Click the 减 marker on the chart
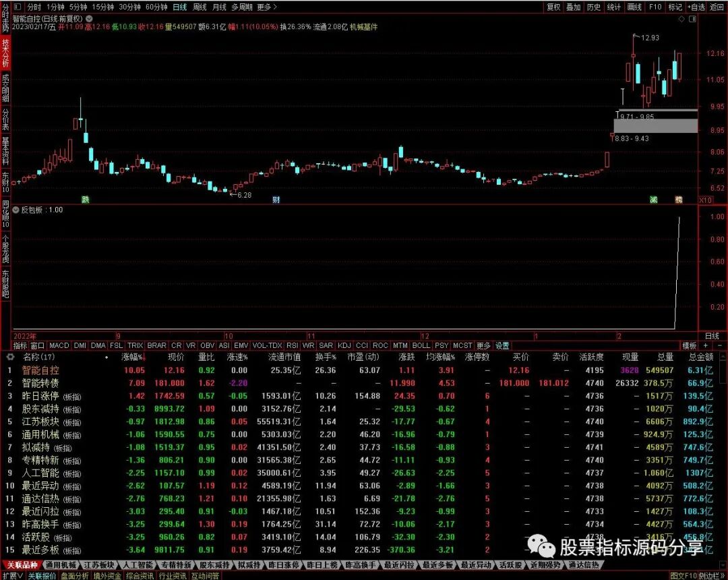Screen dimensions: 728x580 click(x=654, y=200)
